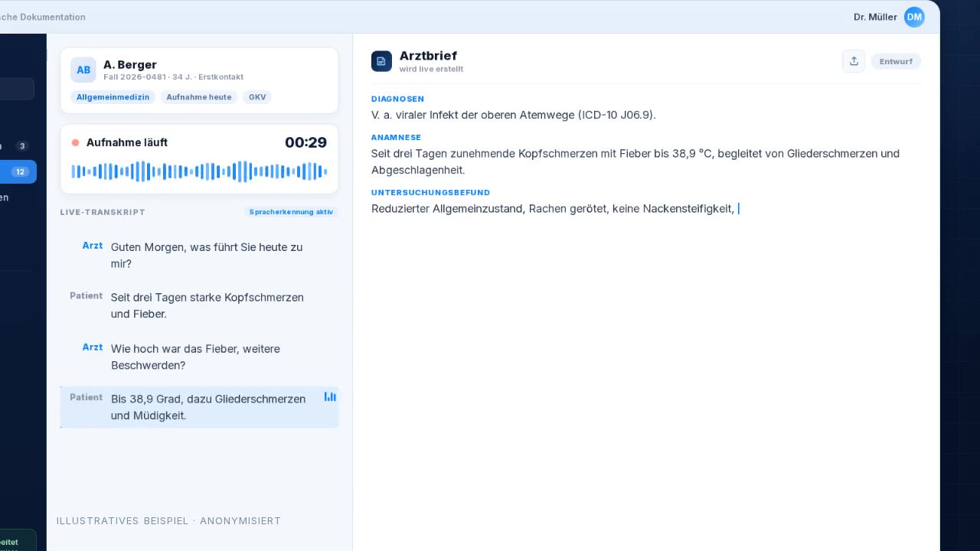
Task: Click the Aufnahme läuft label
Action: 127,142
